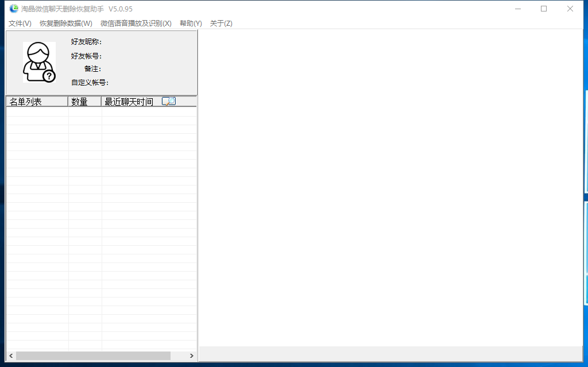Sort by 数量 column header
The height and width of the screenshot is (367, 588).
tap(84, 102)
